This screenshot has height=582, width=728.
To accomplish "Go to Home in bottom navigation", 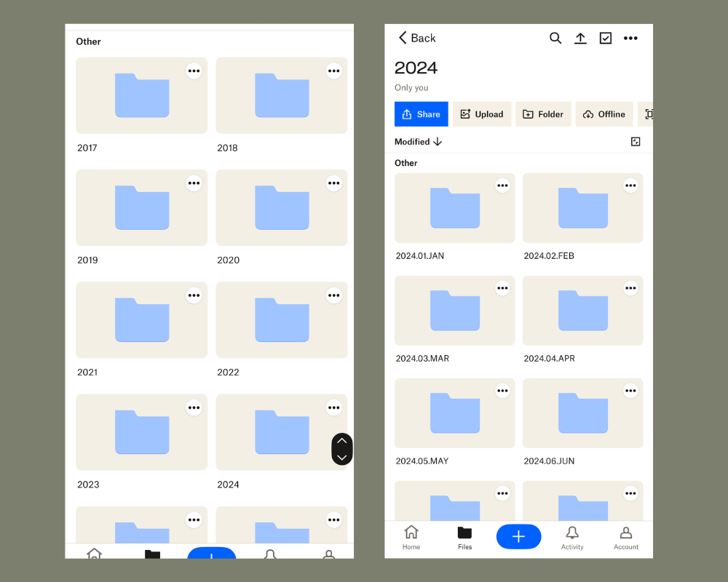I will (411, 538).
